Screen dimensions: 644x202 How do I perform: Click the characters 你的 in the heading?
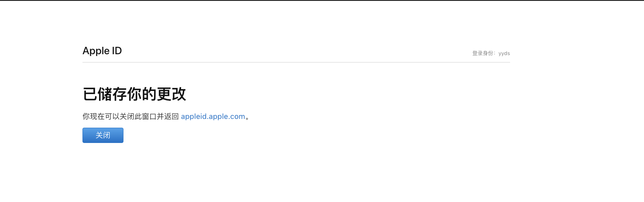[143, 94]
